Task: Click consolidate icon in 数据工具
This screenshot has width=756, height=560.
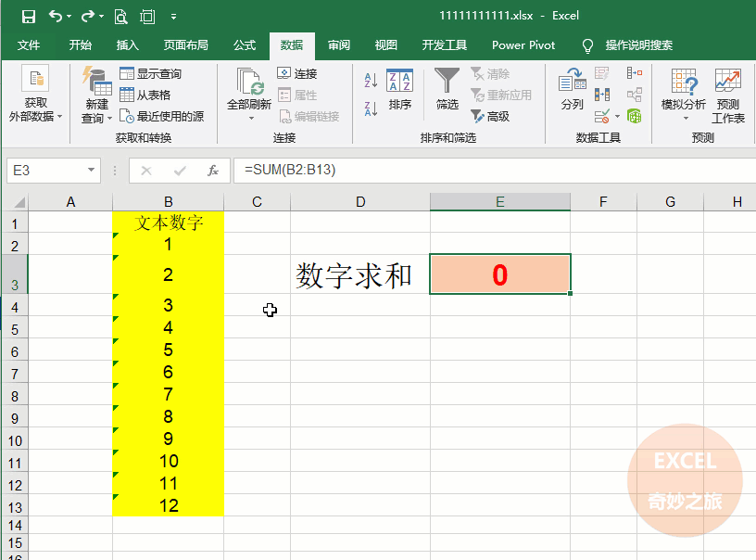Action: tap(634, 73)
